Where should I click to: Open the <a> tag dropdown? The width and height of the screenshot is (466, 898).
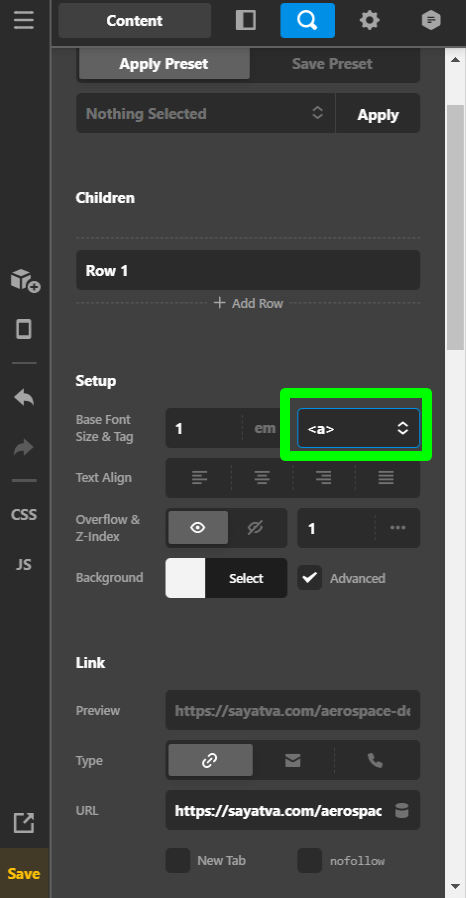(x=358, y=428)
